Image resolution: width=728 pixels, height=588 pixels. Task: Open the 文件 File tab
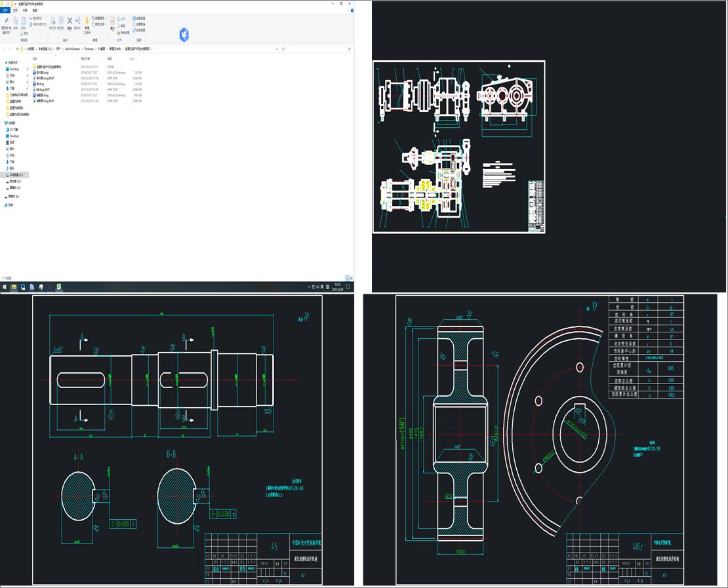(5, 10)
